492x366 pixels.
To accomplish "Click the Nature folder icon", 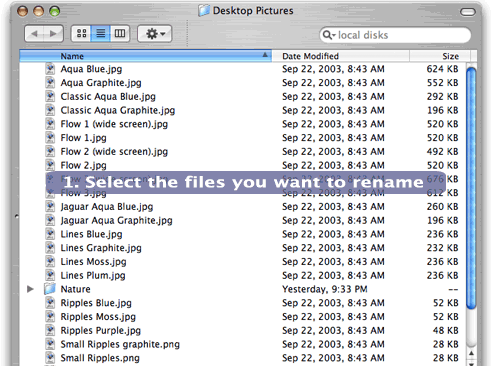I will point(50,289).
